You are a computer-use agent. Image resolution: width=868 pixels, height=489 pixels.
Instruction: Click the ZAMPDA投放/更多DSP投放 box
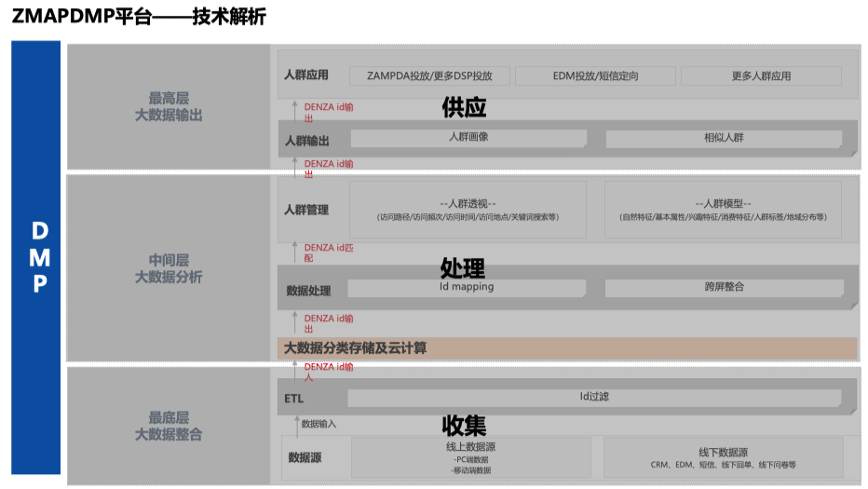[429, 75]
